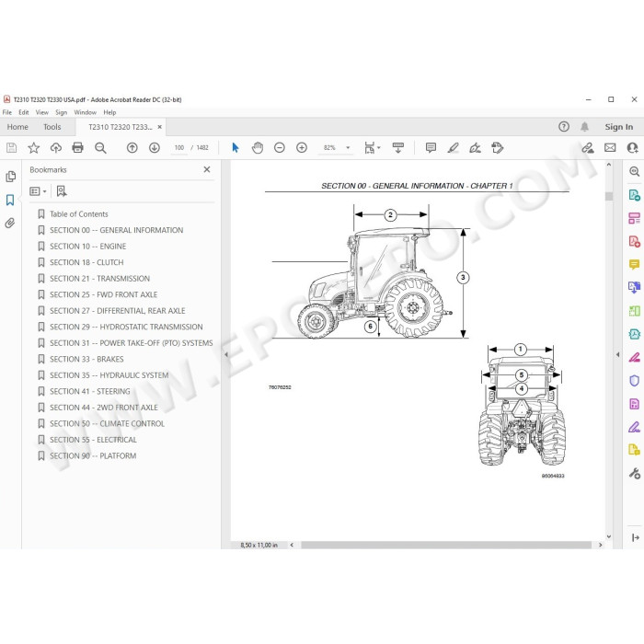Show page thumbnails panel

pos(11,177)
